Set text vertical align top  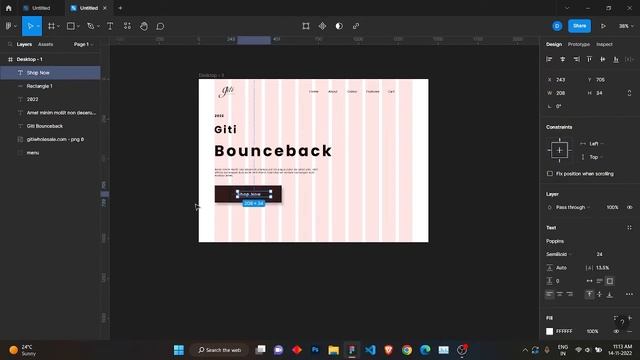[589, 294]
